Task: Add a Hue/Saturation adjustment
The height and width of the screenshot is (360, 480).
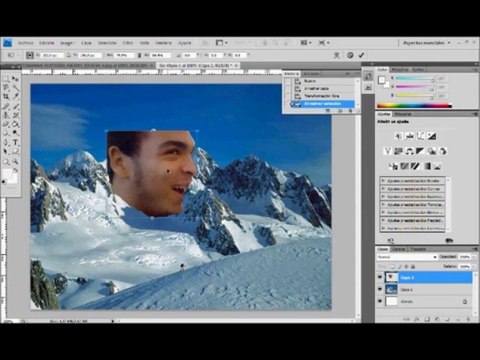Action: coord(398,151)
